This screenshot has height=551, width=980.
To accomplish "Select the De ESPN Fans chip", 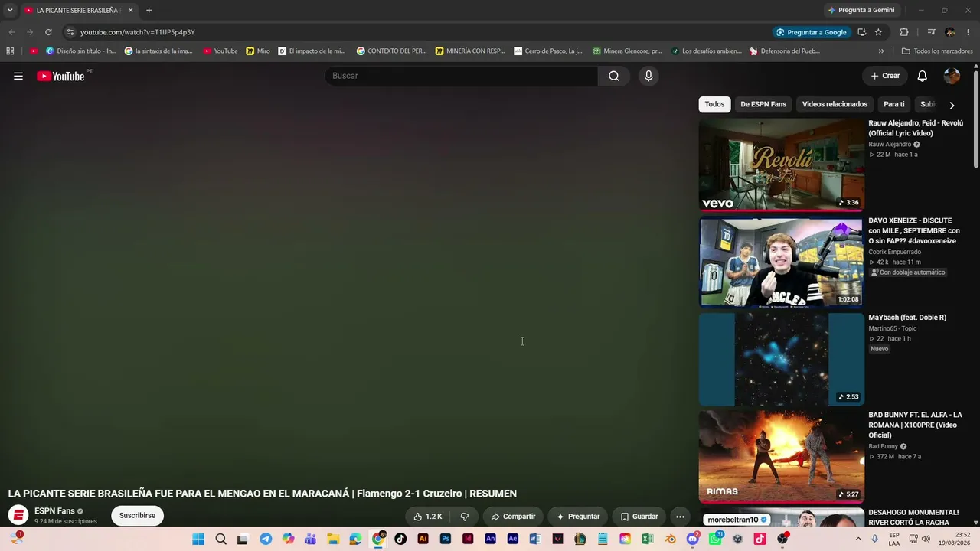I will pyautogui.click(x=763, y=104).
